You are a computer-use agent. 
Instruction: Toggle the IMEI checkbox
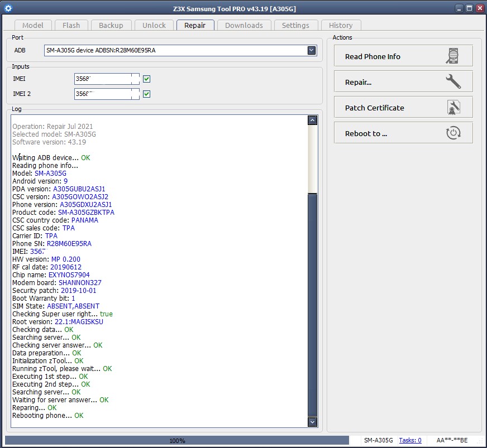146,79
